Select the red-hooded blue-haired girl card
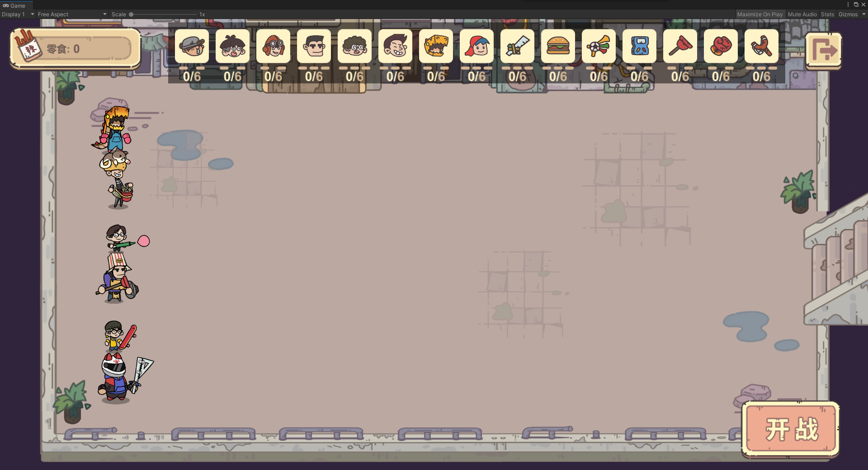The width and height of the screenshot is (868, 470). point(476,46)
